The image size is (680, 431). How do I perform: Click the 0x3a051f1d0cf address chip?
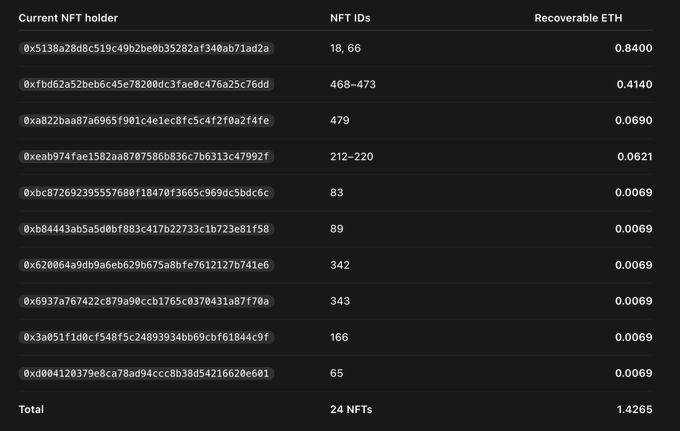[x=146, y=337]
